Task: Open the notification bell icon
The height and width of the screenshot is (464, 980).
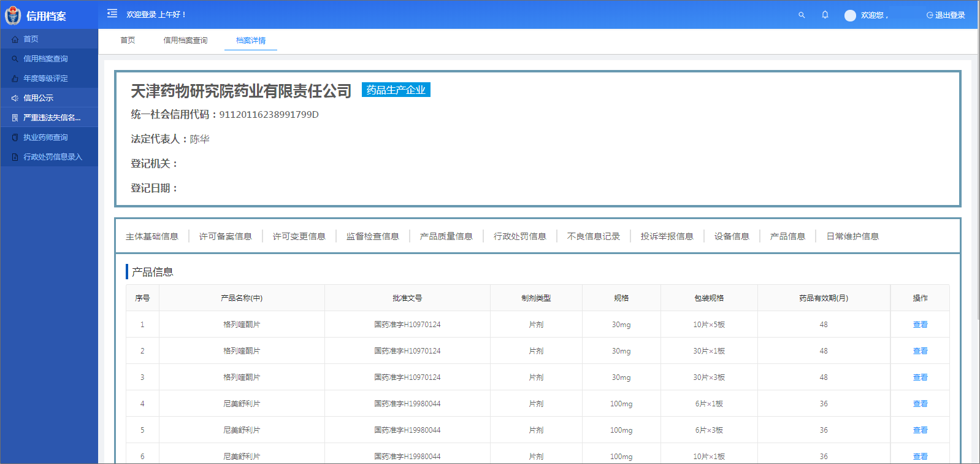Action: [825, 15]
